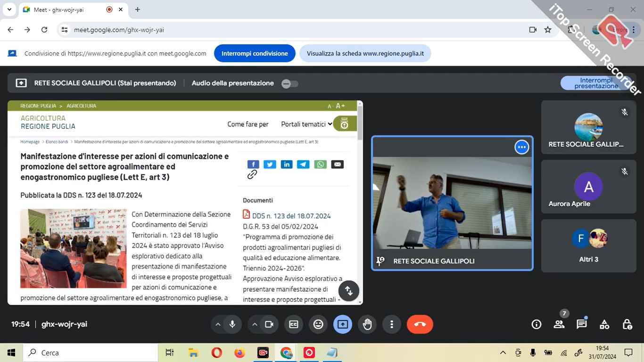Share page on Telegram icon
This screenshot has width=644, height=362.
pos(303,164)
